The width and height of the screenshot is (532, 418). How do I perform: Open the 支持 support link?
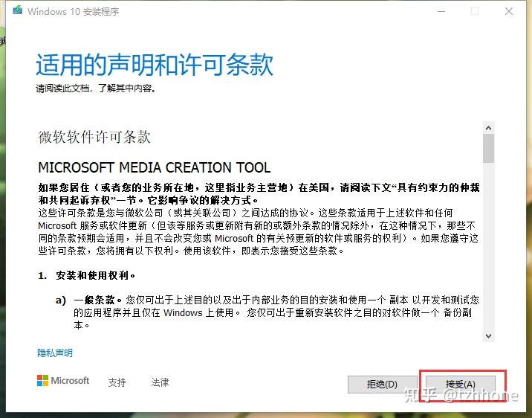[x=117, y=382]
